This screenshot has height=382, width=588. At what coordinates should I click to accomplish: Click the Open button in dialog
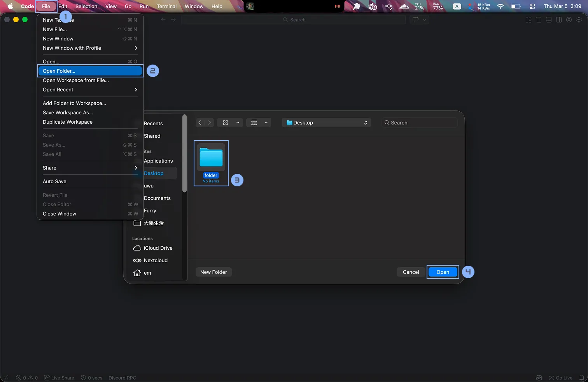pyautogui.click(x=443, y=272)
